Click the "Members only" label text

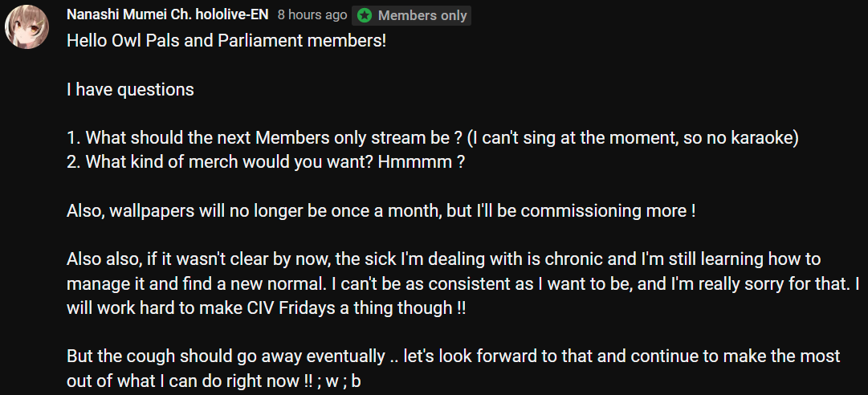coord(422,15)
